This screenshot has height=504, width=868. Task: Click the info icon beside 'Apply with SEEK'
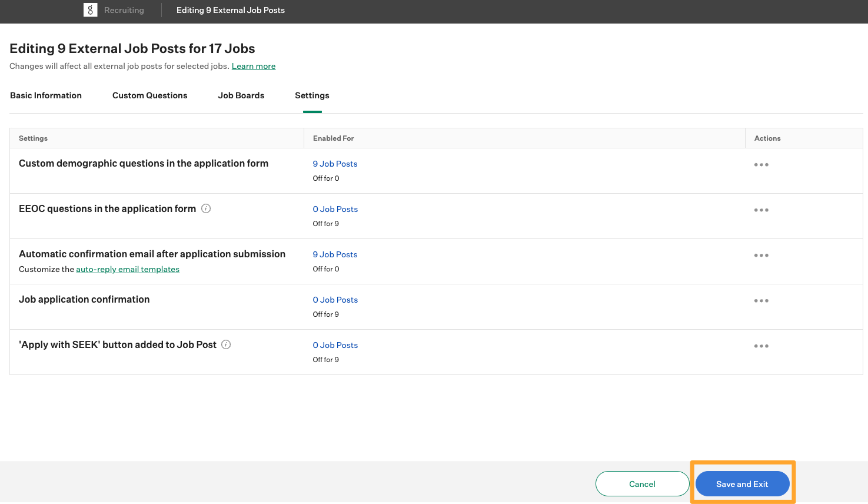(225, 344)
